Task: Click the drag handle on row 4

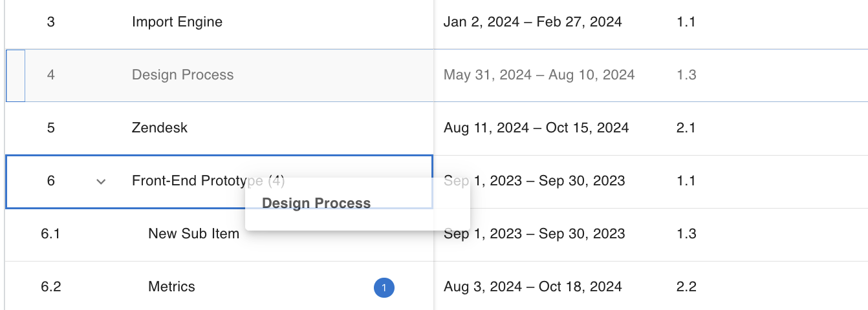Action: [x=16, y=75]
